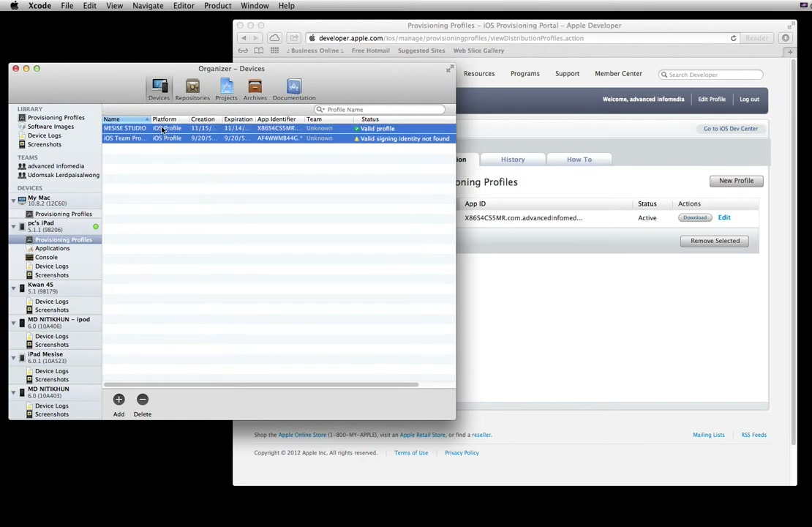Reload the Safari page

[x=733, y=38]
